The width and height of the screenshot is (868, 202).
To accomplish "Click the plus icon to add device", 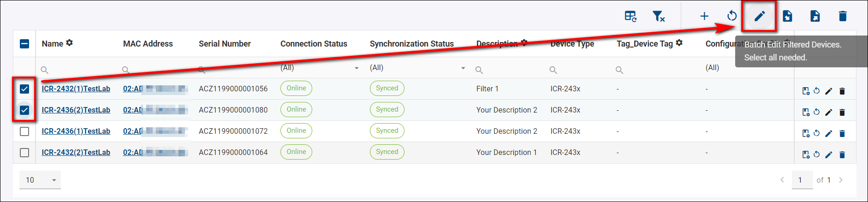I will [x=704, y=17].
